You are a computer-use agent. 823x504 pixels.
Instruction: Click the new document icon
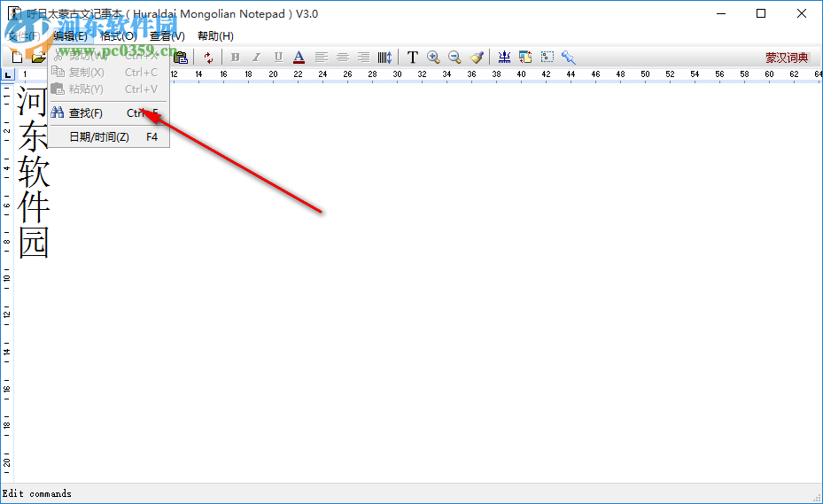(17, 58)
